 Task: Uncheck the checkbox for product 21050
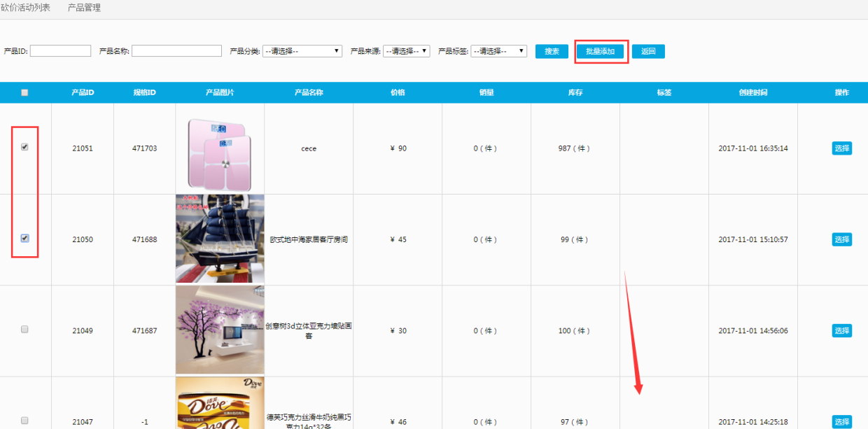pos(24,238)
